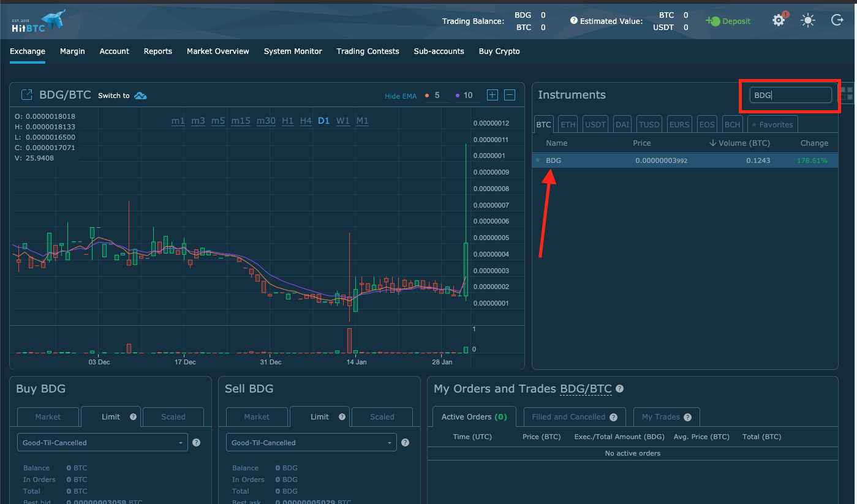The height and width of the screenshot is (504, 857).
Task: Open System Monitor page
Action: (x=293, y=51)
